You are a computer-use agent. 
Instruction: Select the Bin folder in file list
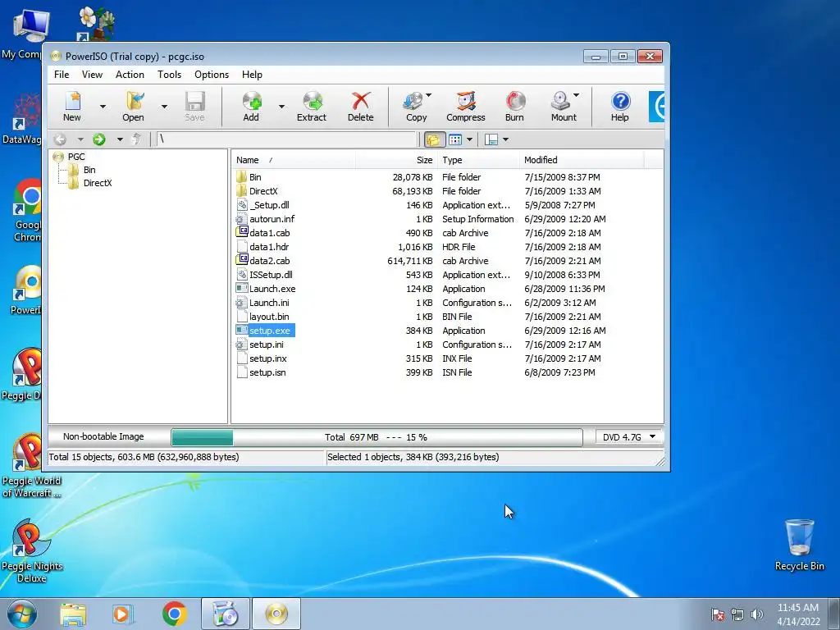[256, 177]
